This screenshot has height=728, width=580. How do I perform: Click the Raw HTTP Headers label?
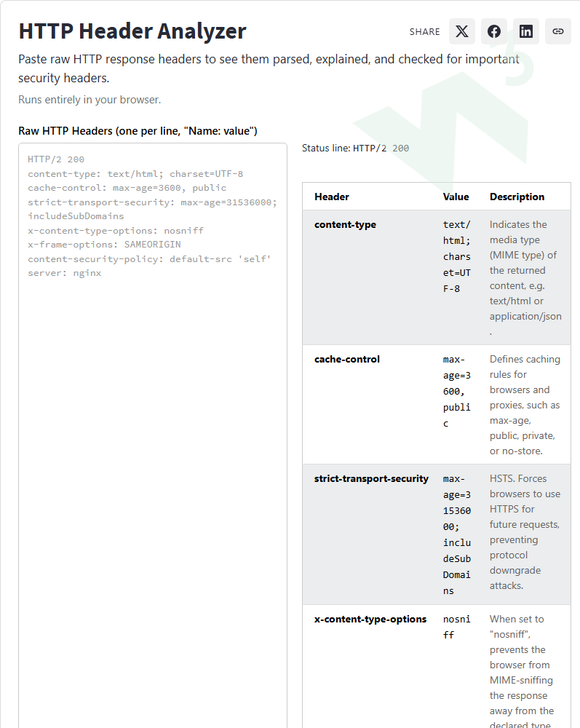(138, 131)
